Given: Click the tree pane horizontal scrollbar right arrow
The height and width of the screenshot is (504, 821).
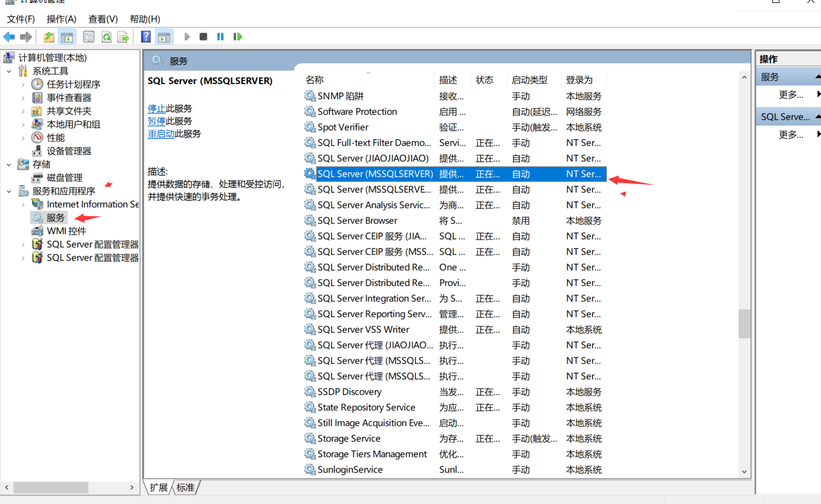Looking at the screenshot, I should [132, 487].
